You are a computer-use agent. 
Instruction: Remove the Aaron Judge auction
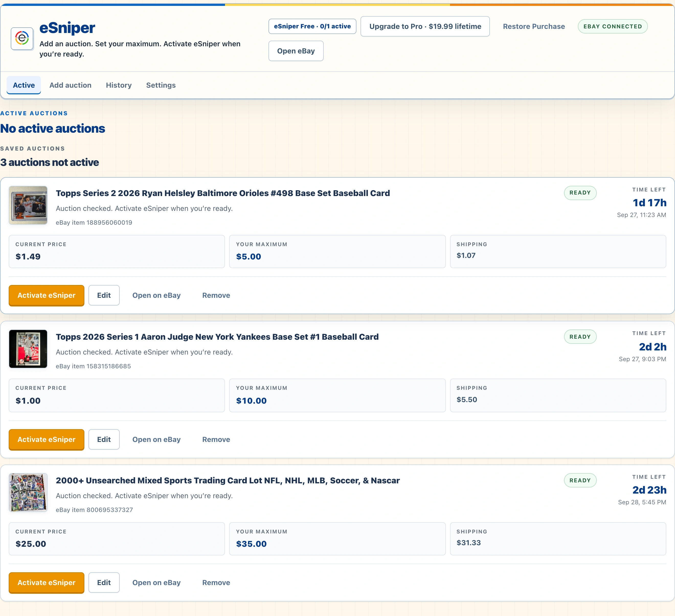coord(216,439)
